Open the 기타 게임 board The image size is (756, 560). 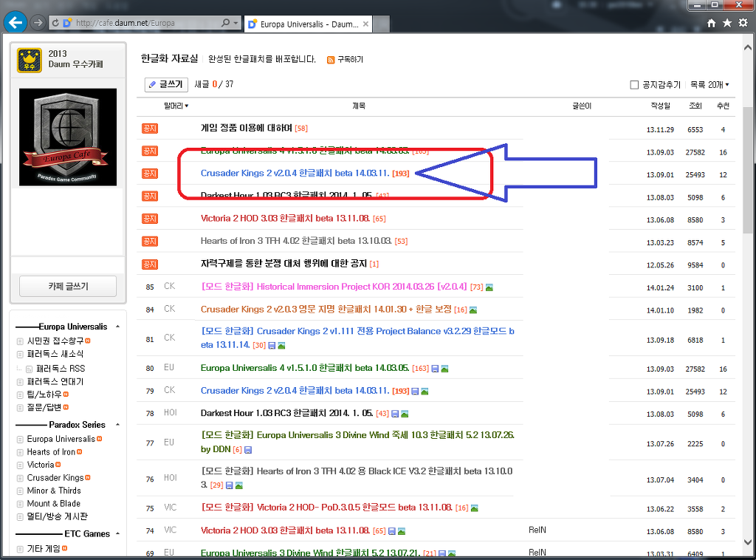tap(44, 548)
